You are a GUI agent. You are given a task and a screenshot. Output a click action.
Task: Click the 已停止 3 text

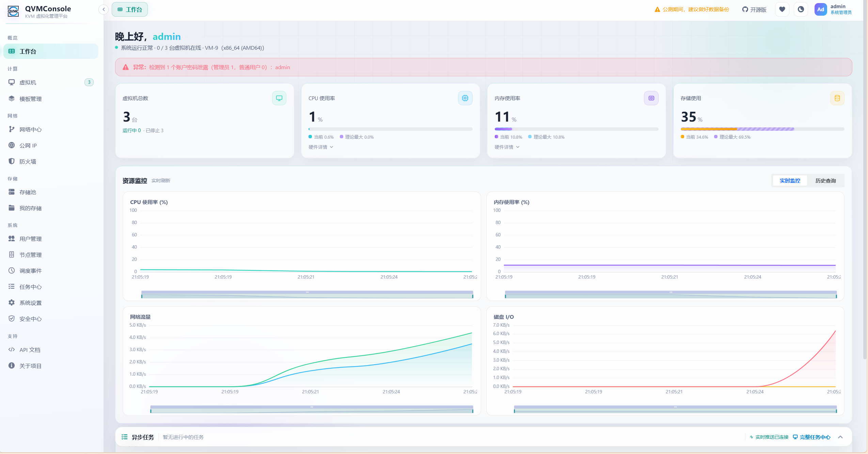pyautogui.click(x=155, y=131)
